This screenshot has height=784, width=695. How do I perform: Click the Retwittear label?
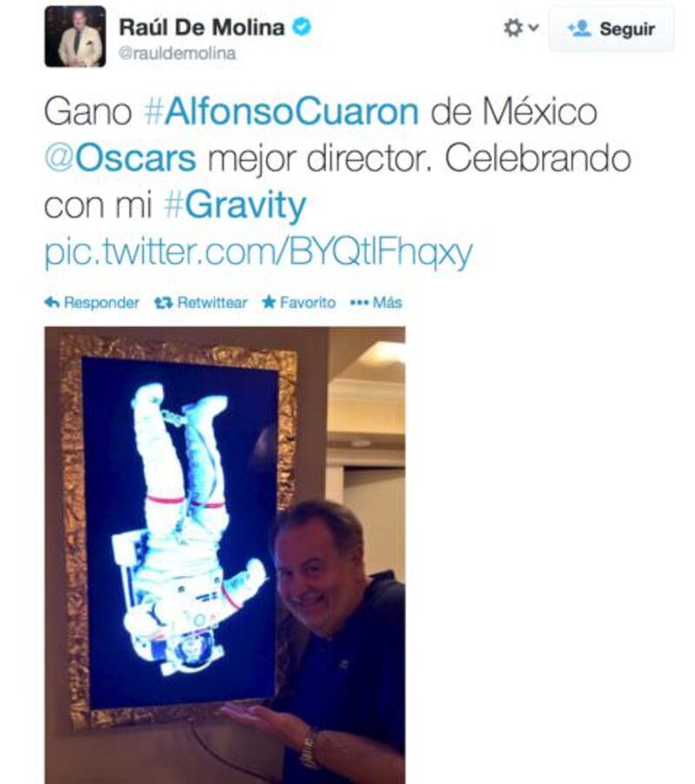coord(212,302)
